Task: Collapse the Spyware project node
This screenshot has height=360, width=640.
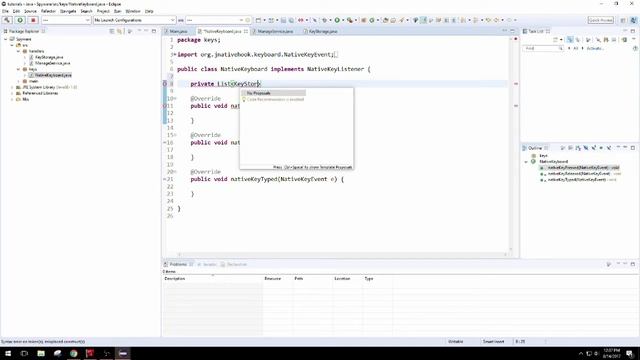Action: (x=6, y=39)
